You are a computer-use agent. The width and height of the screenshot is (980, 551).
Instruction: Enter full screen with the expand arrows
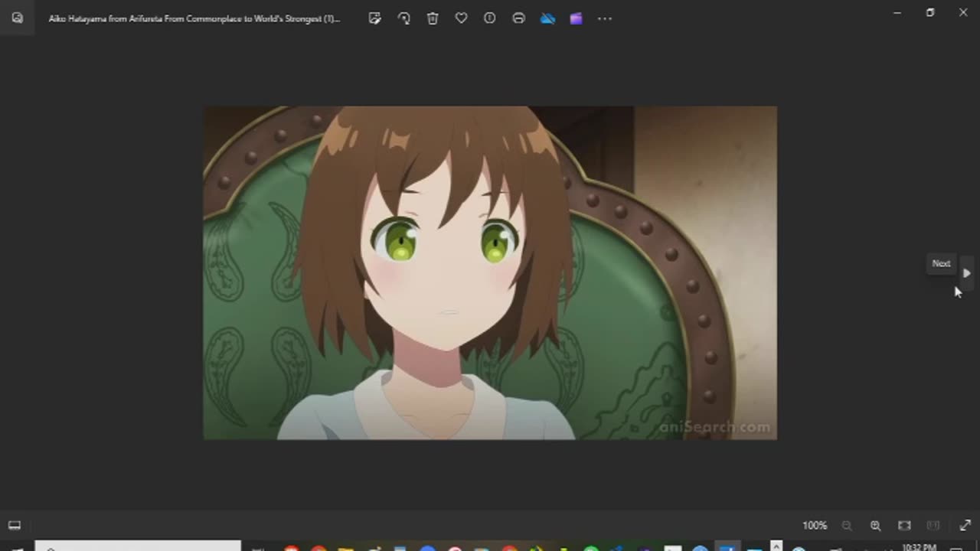[965, 526]
